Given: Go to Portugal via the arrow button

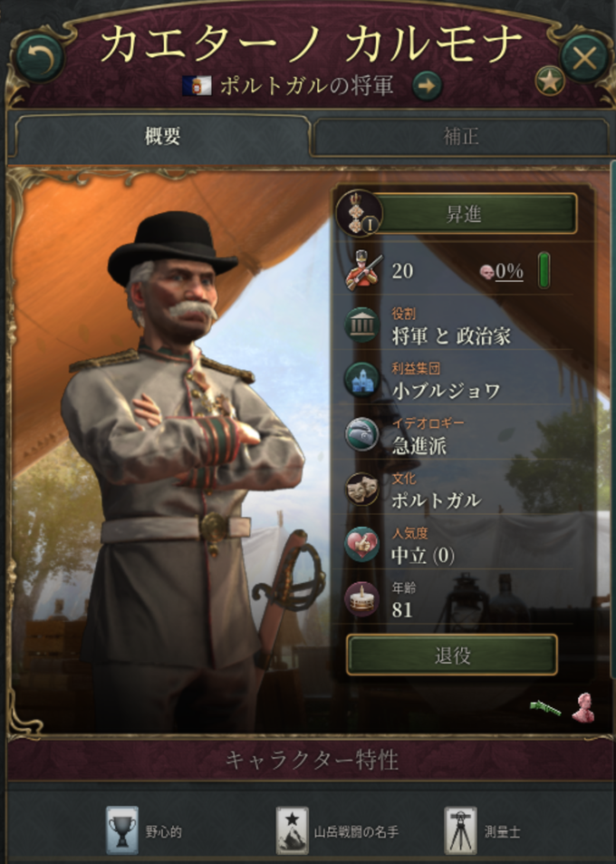Looking at the screenshot, I should [x=428, y=86].
